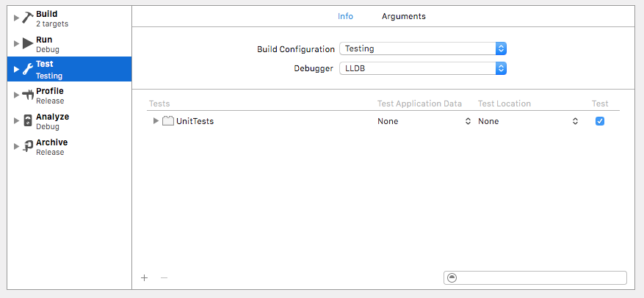Click the Test Application Data column header

point(420,103)
